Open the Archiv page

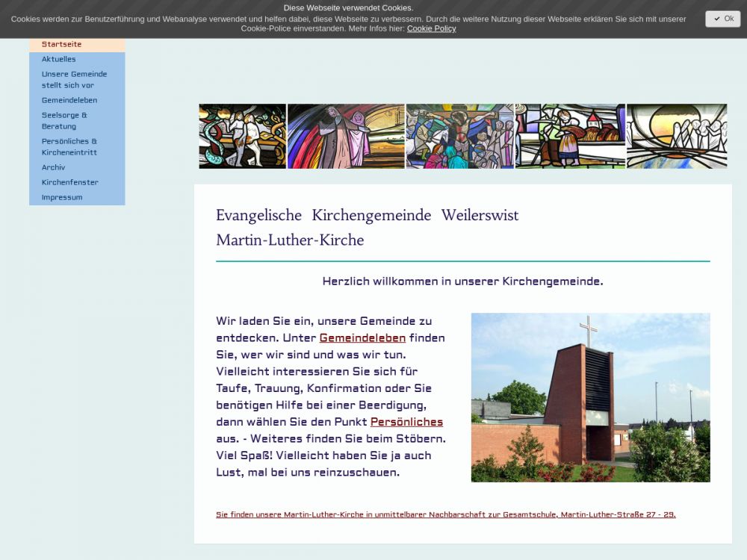54,167
